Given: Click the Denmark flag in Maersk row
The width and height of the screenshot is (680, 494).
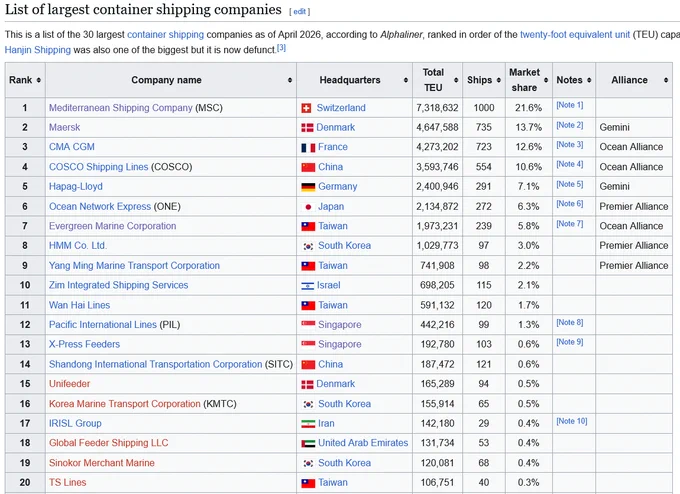Looking at the screenshot, I should pos(307,128).
